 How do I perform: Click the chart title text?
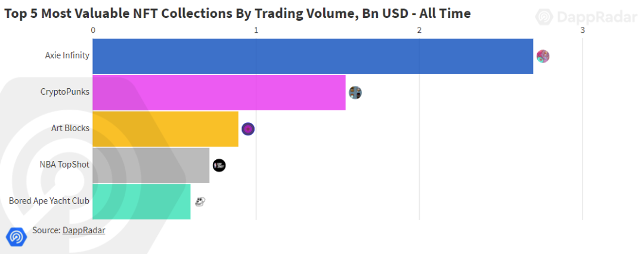click(237, 14)
